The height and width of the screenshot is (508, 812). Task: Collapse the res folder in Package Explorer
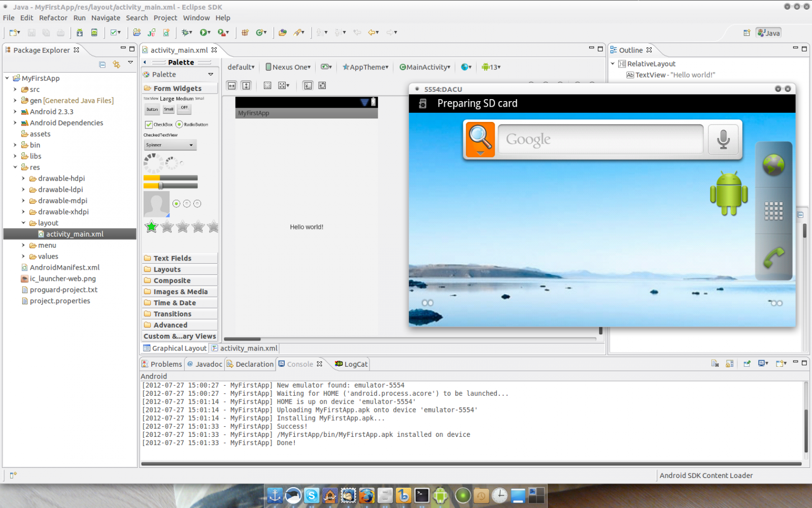15,167
